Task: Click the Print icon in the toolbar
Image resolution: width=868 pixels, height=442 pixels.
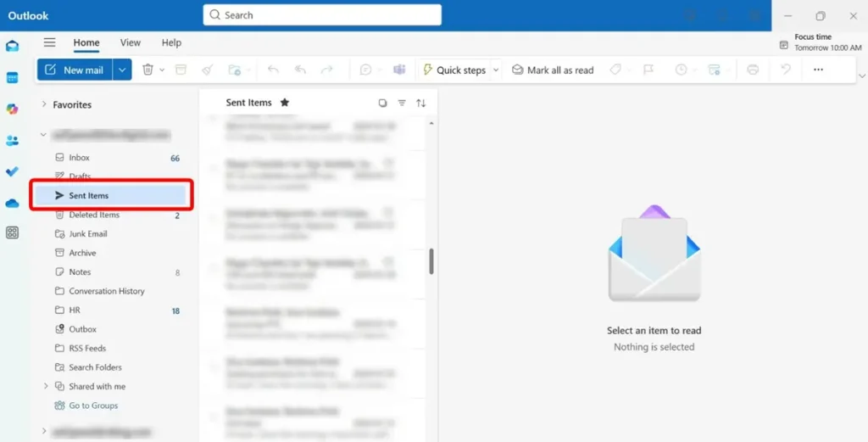Action: (x=753, y=70)
